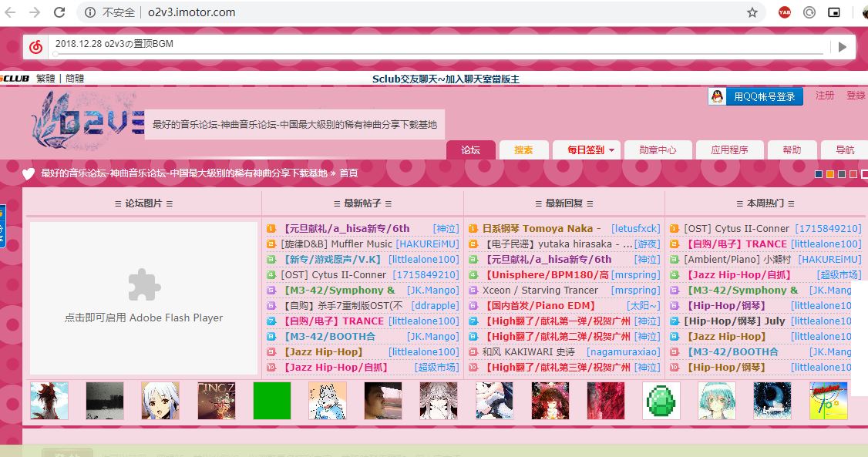Click number 7 icon beside Hip-Hop/钢琴 July
Screen dimensions: 868x457
[675, 321]
